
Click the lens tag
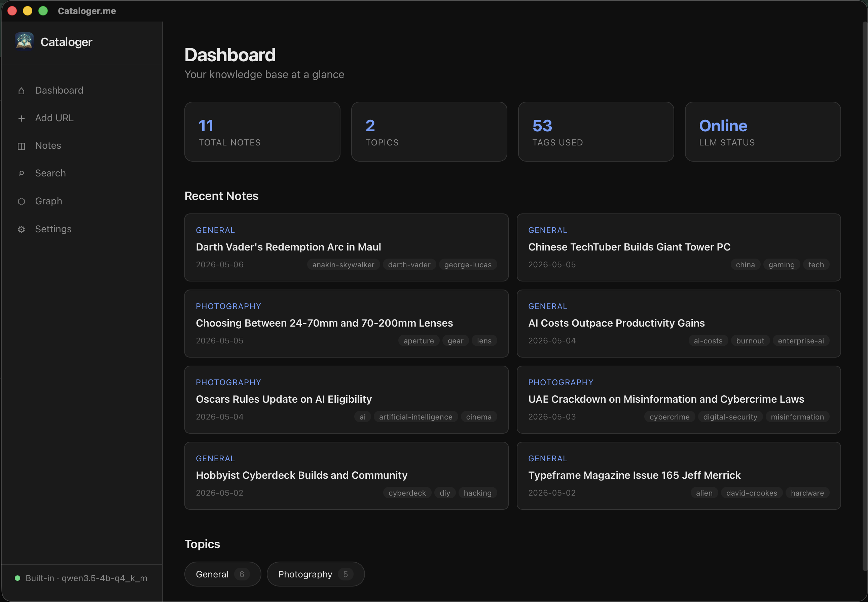484,341
